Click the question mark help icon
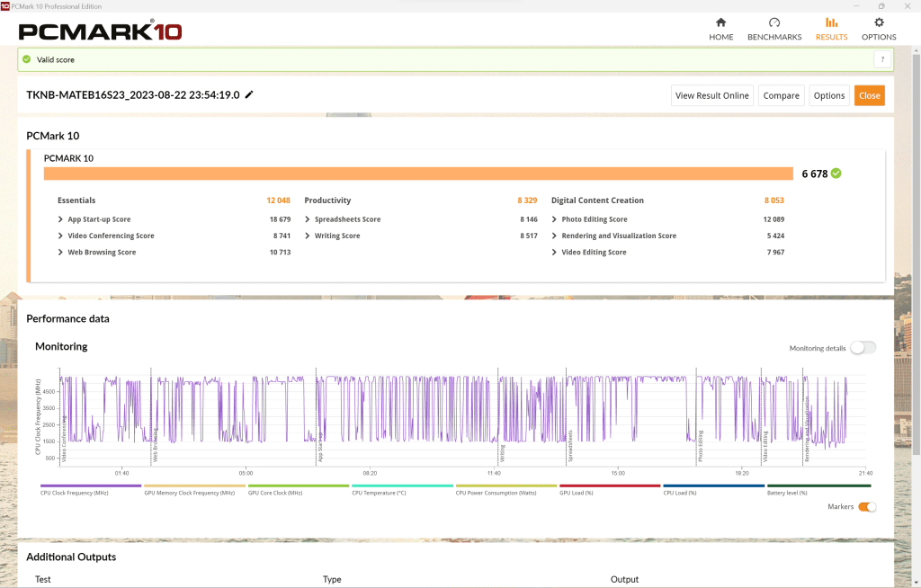Screen dimensions: 921x588 [x=882, y=59]
